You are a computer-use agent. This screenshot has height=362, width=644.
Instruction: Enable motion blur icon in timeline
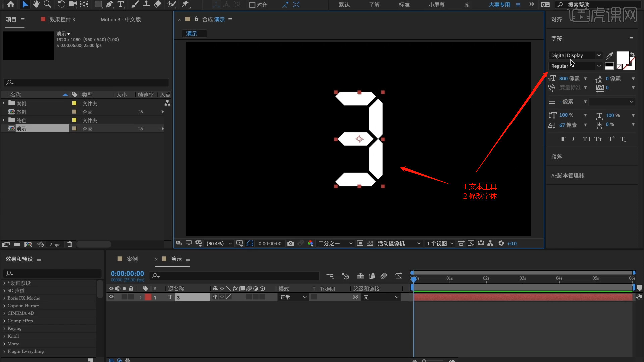click(x=384, y=276)
